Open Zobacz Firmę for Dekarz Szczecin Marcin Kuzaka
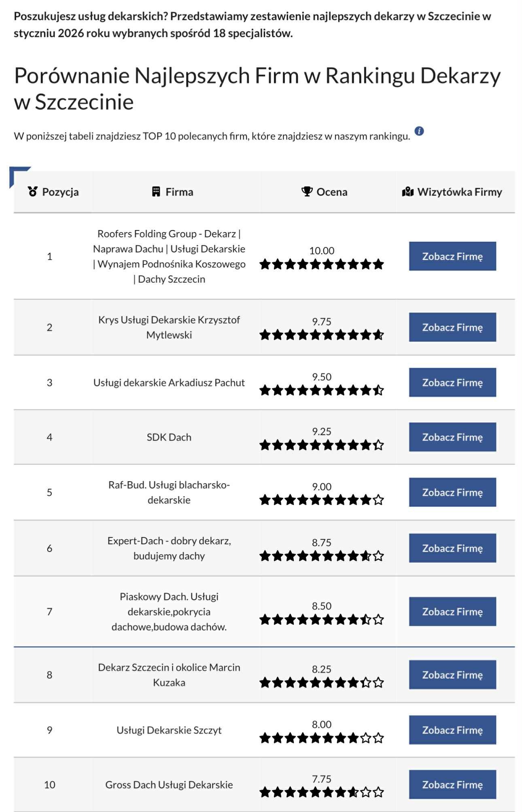The width and height of the screenshot is (522, 812). (452, 675)
